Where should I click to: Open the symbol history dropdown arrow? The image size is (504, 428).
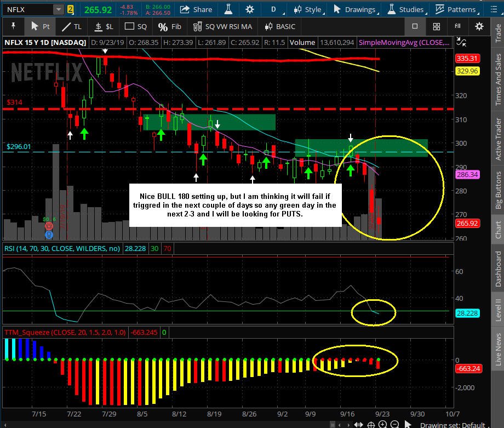[x=58, y=10]
